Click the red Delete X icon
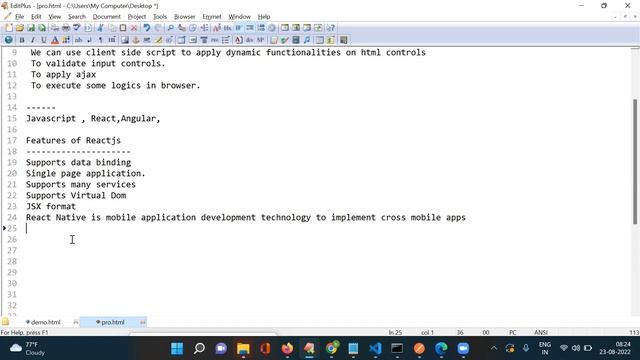The width and height of the screenshot is (640, 360). 134,28
